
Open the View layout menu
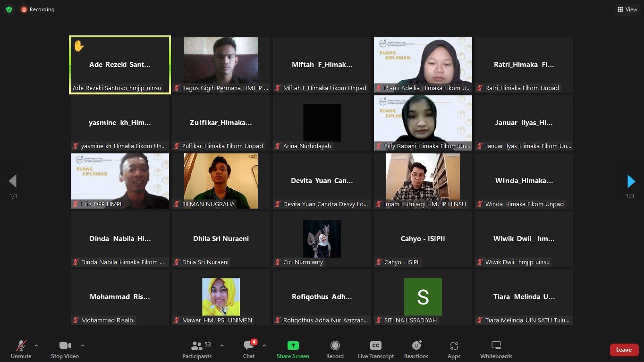(x=627, y=9)
